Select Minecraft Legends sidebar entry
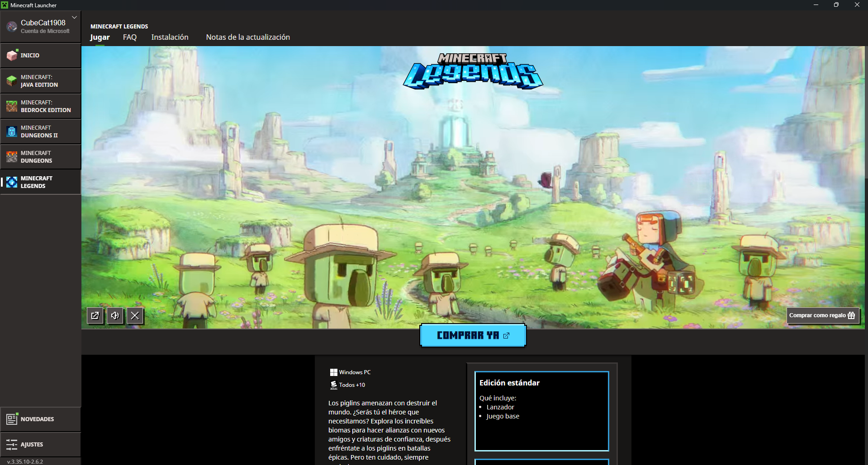This screenshot has width=868, height=465. tap(41, 182)
